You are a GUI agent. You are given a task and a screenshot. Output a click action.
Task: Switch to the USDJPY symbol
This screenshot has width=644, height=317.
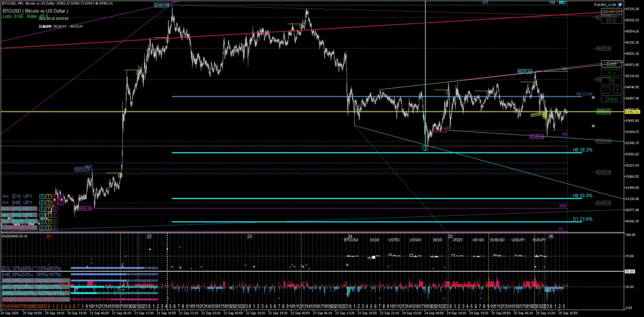click(518, 240)
